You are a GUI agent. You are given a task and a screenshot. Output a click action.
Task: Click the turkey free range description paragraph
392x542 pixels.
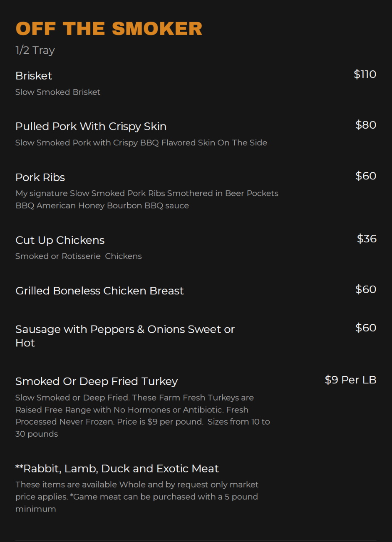coord(143,416)
